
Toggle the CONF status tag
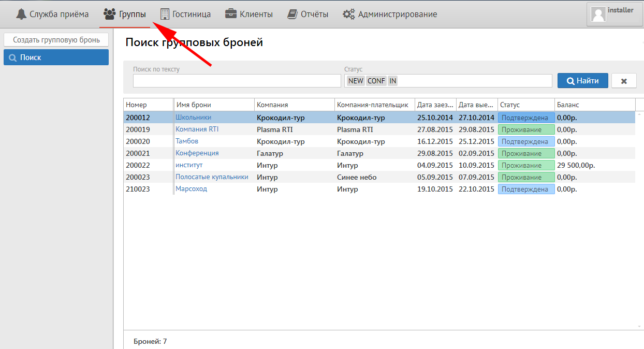pyautogui.click(x=376, y=81)
